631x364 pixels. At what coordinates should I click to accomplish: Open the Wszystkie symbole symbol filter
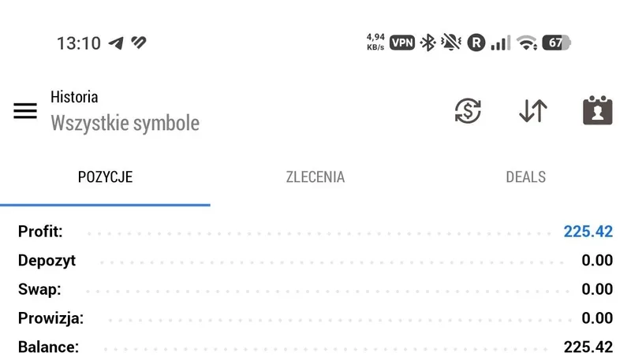[x=125, y=123]
